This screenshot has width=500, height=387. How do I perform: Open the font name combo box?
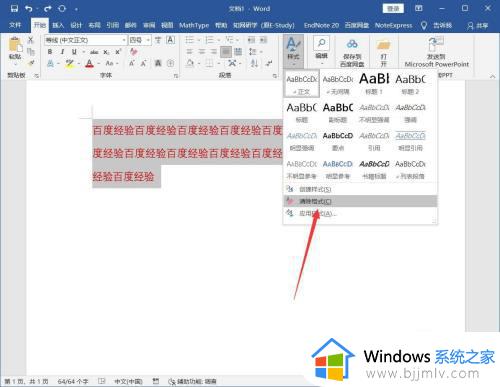point(86,40)
